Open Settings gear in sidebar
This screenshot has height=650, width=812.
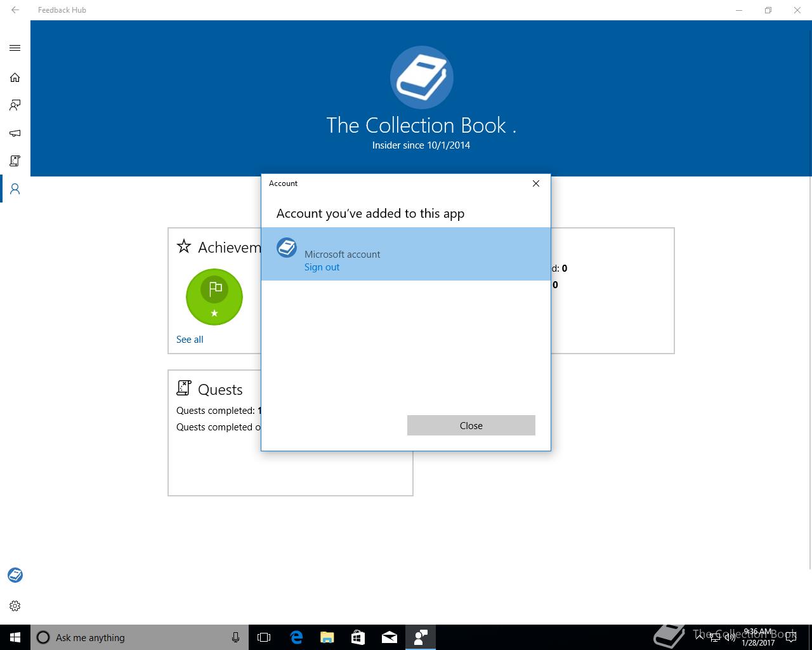(x=15, y=606)
